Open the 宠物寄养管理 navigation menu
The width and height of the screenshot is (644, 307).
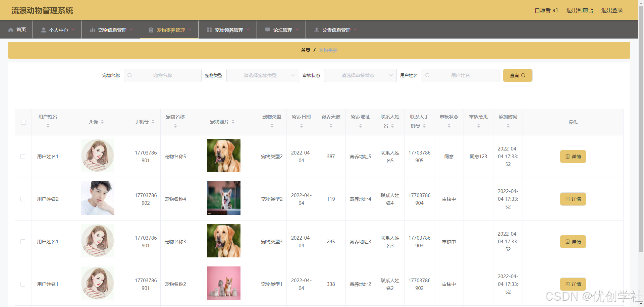(x=169, y=29)
